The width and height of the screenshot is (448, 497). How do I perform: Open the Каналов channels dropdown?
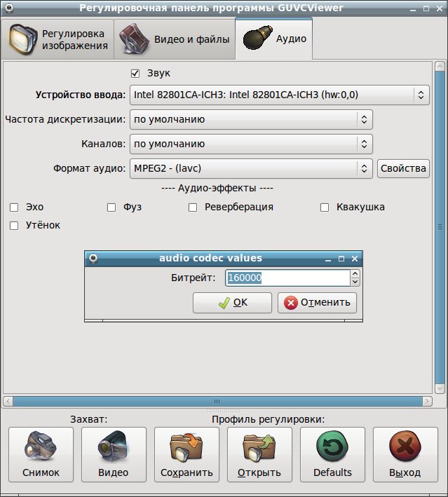pos(251,144)
